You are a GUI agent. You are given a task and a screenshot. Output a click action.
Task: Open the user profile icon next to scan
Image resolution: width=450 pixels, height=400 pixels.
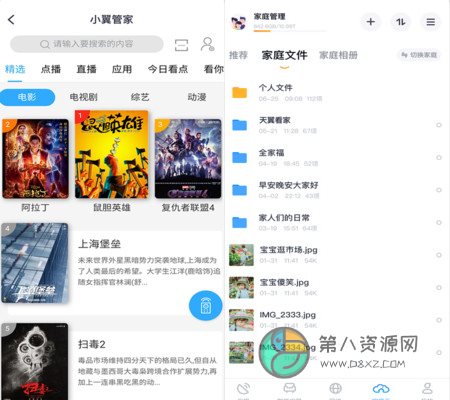207,44
